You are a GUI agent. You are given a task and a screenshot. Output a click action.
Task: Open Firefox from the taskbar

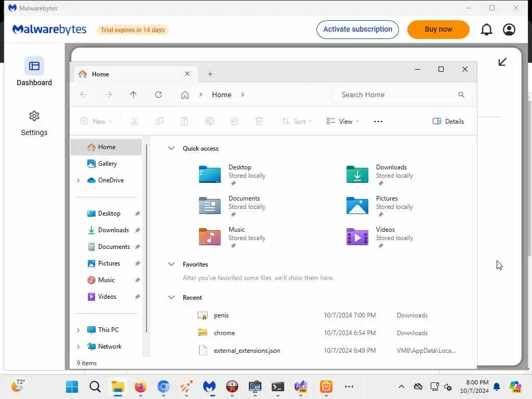[140, 387]
